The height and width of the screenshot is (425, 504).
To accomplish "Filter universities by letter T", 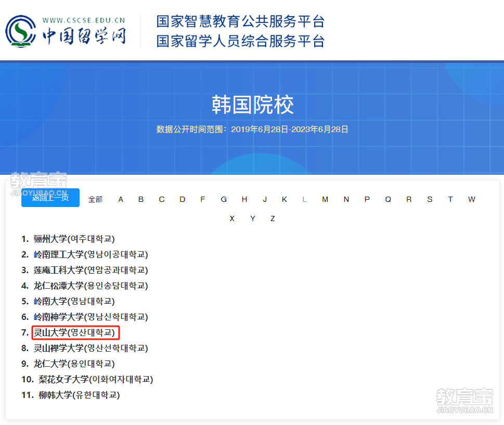I will point(450,199).
